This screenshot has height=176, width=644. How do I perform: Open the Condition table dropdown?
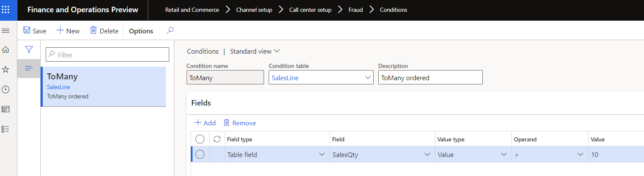click(x=367, y=78)
